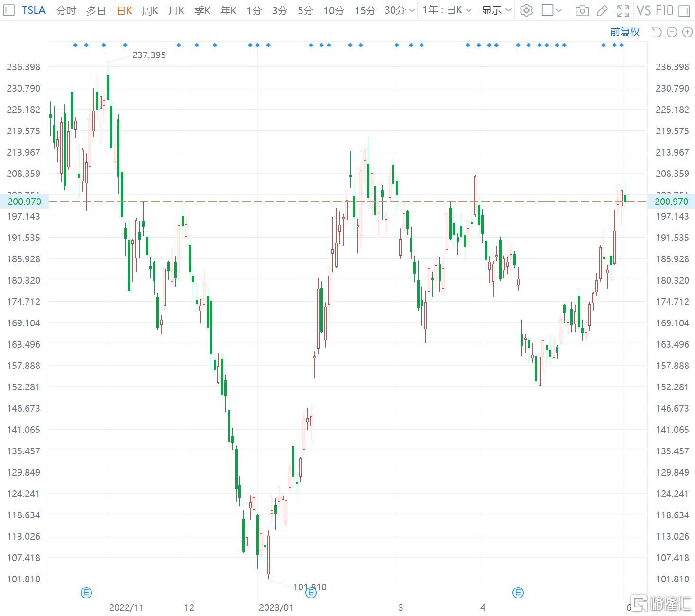Click the undo arrow beside 前复权
The height and width of the screenshot is (616, 695).
coord(656,32)
